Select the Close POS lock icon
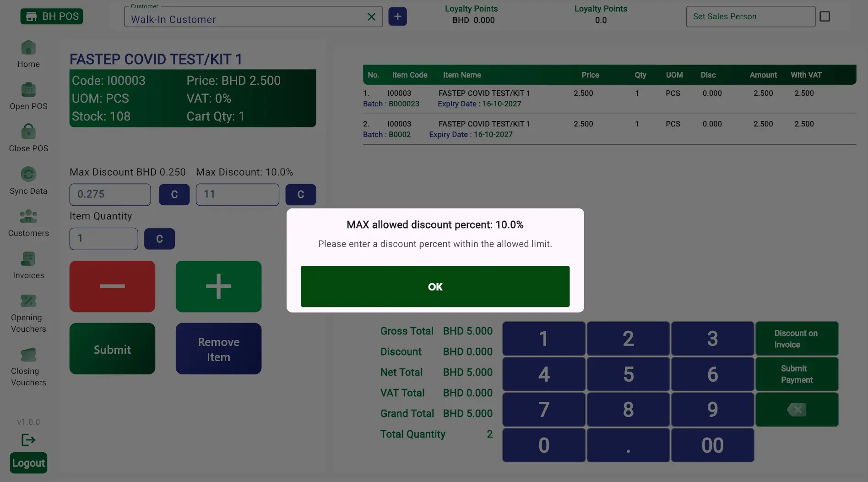 [x=28, y=131]
